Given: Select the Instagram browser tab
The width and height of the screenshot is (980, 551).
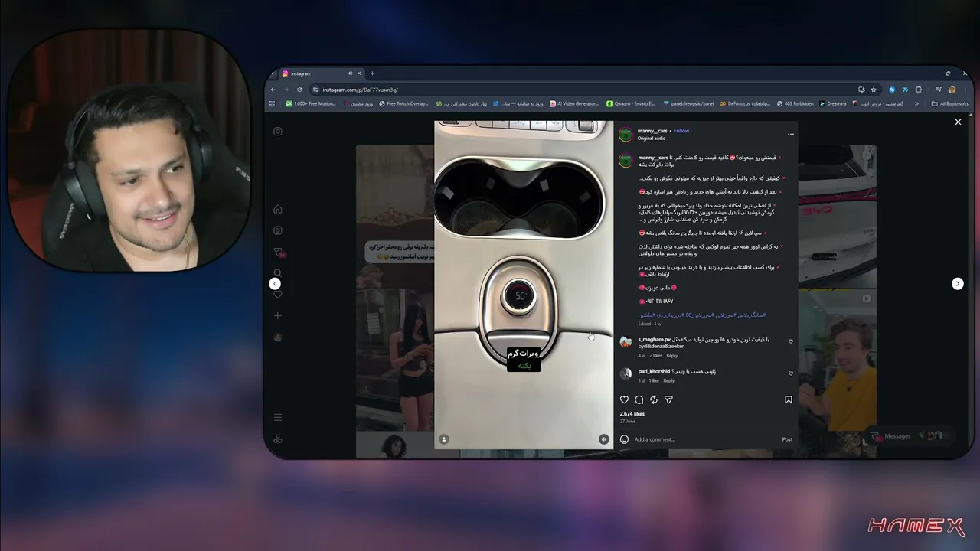Looking at the screenshot, I should pyautogui.click(x=320, y=73).
